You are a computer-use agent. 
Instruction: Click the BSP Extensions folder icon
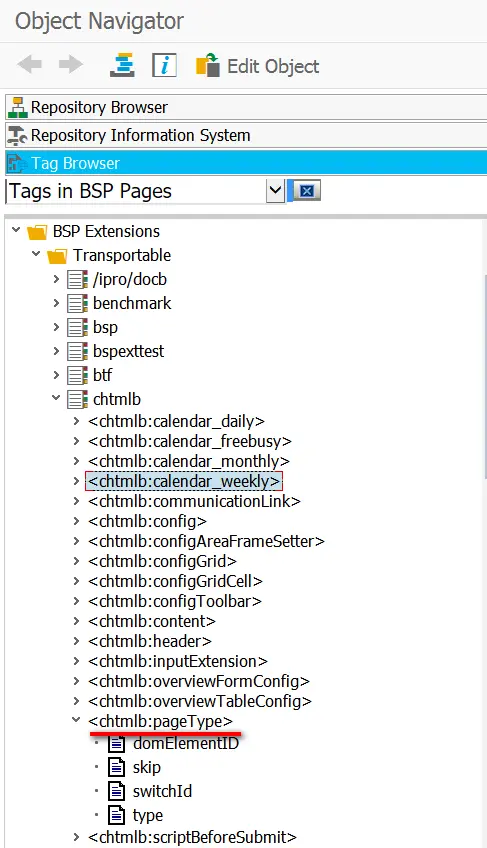click(x=37, y=232)
